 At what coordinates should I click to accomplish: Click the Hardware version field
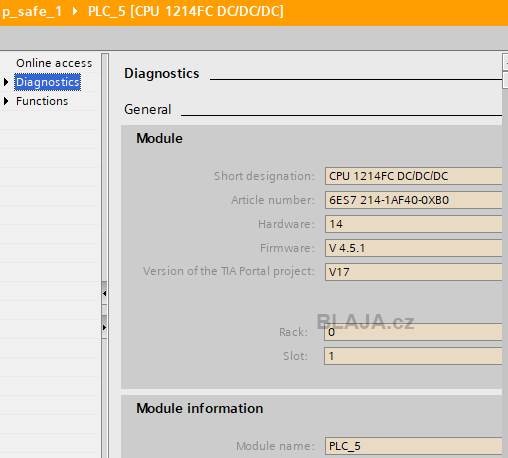pyautogui.click(x=413, y=224)
